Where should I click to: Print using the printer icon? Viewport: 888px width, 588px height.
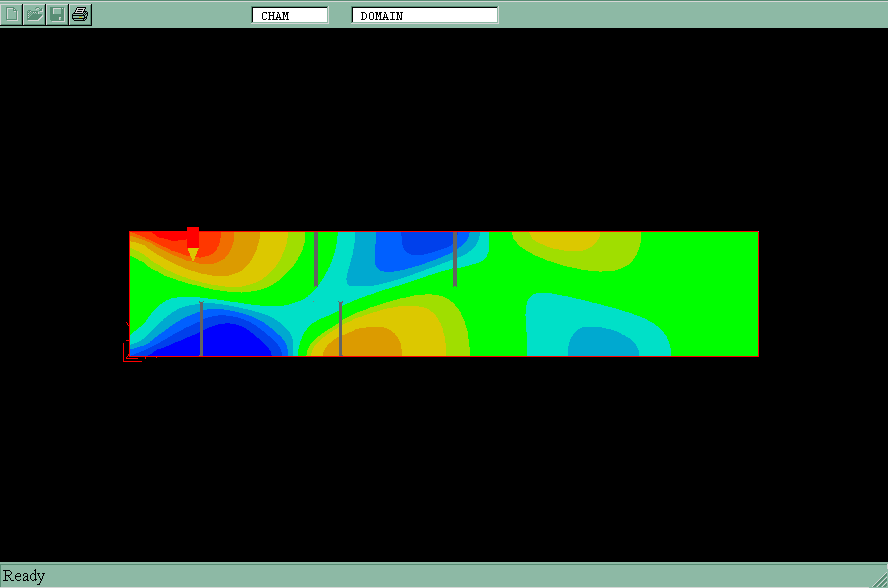[x=80, y=14]
